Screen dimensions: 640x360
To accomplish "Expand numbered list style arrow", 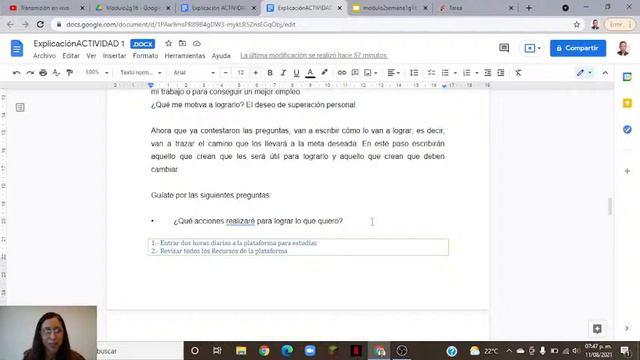I will [477, 73].
